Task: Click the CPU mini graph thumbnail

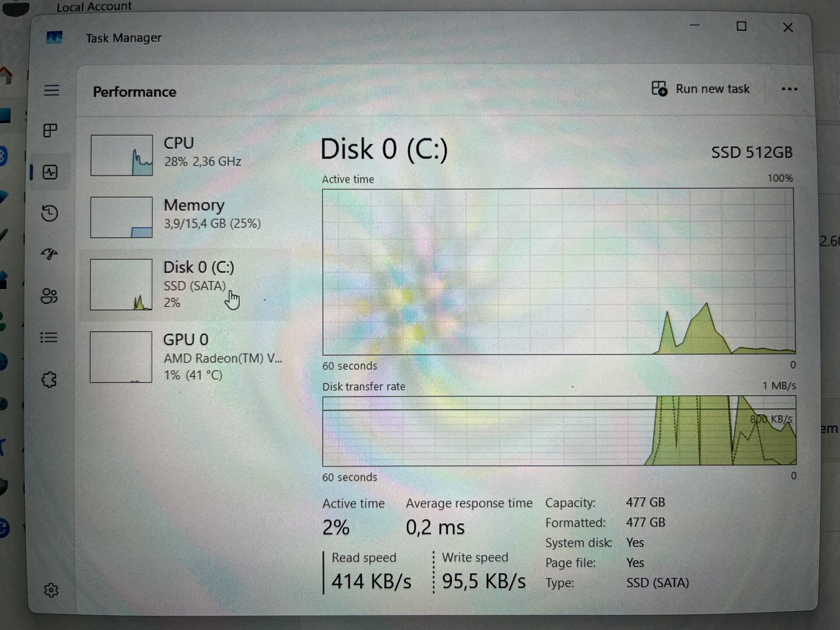Action: point(122,155)
